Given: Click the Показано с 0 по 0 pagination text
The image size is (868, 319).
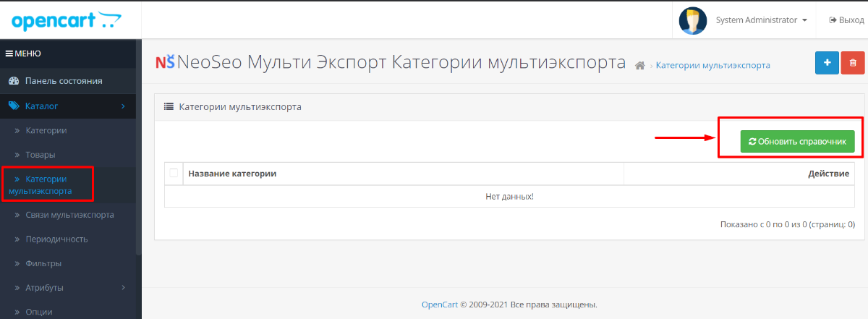Looking at the screenshot, I should (x=788, y=224).
